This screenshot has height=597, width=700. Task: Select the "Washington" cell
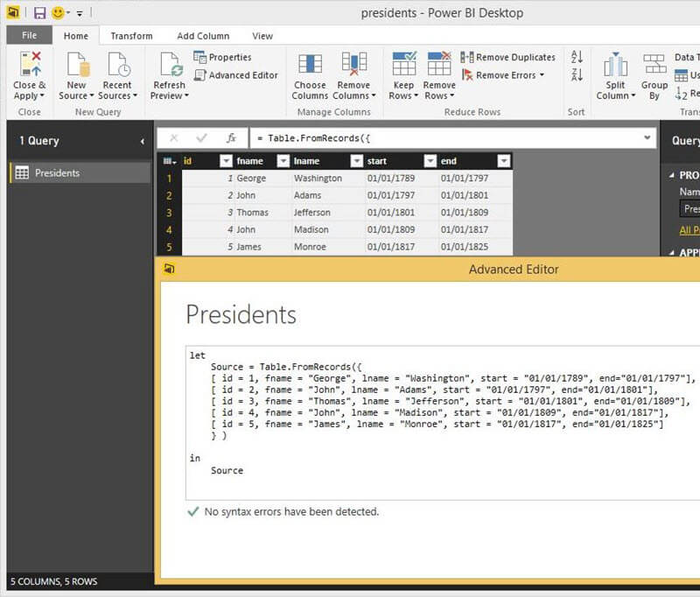coord(327,179)
